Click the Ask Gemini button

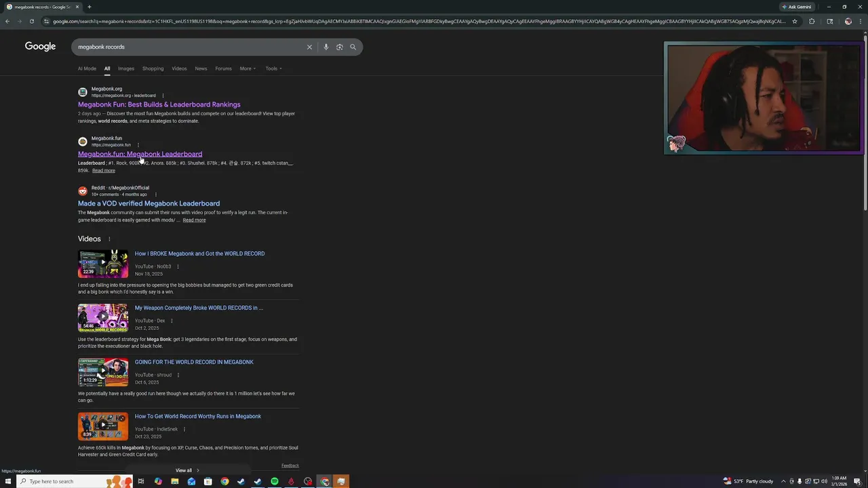point(796,7)
